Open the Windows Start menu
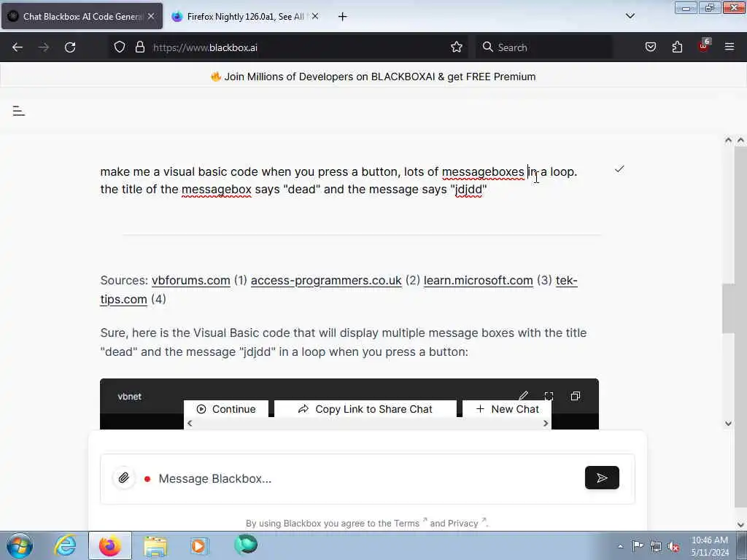Viewport: 747px width, 560px height. coord(20,545)
